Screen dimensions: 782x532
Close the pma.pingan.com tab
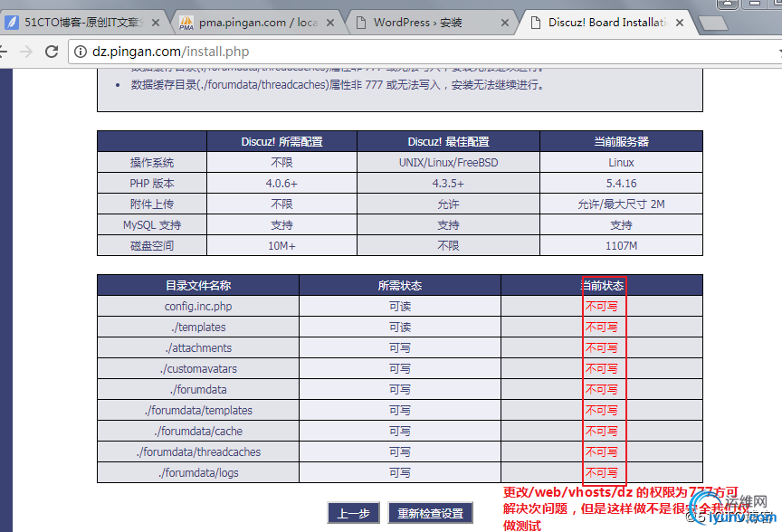click(330, 23)
